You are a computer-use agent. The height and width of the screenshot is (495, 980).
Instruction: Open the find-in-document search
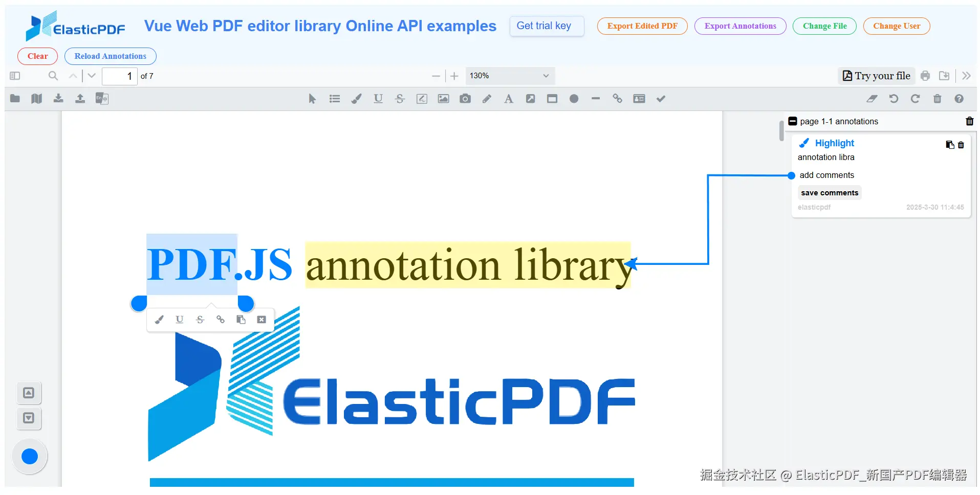pos(53,76)
